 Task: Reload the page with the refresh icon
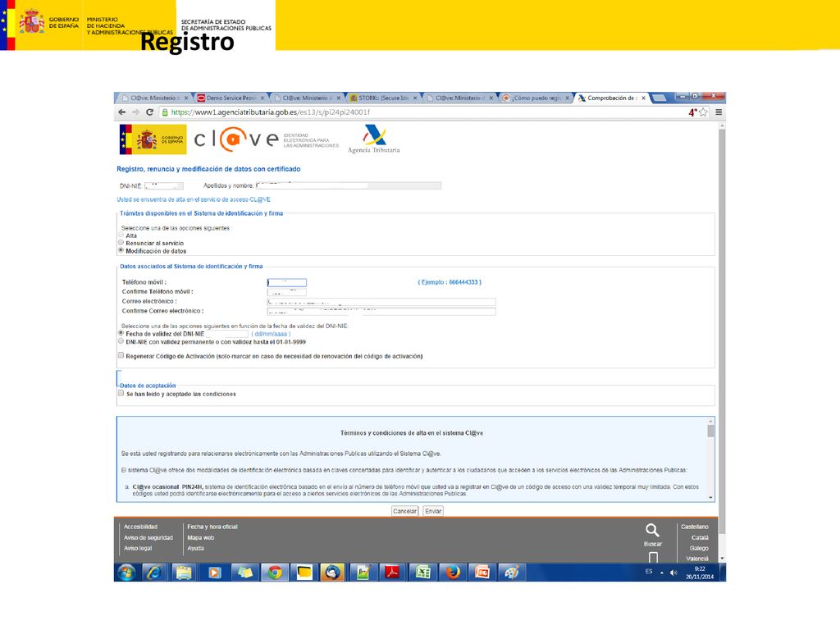[x=150, y=112]
